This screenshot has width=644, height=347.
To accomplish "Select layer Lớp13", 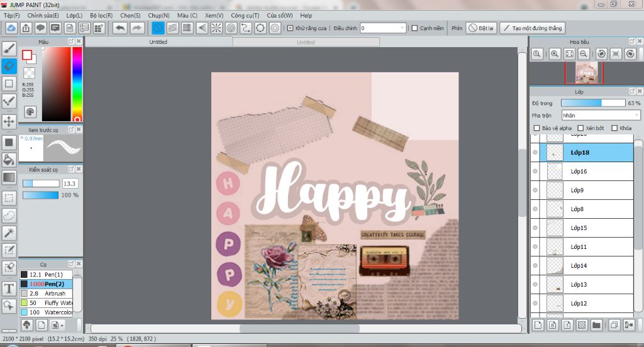I will [582, 284].
